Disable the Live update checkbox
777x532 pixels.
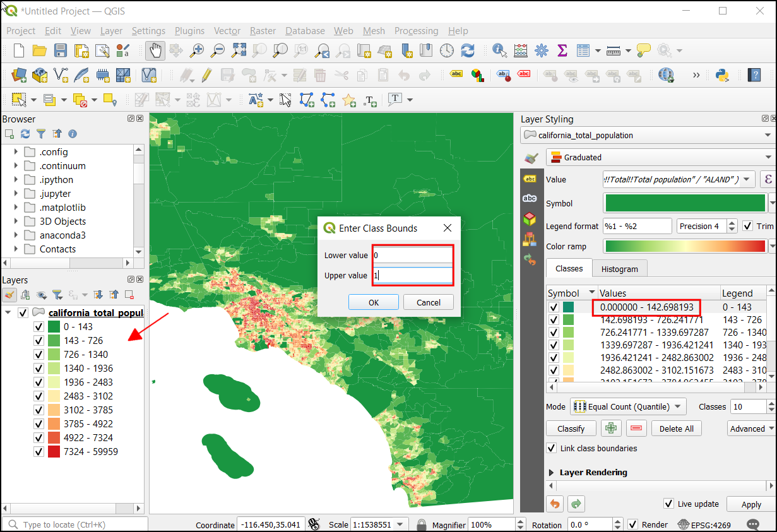pos(669,504)
